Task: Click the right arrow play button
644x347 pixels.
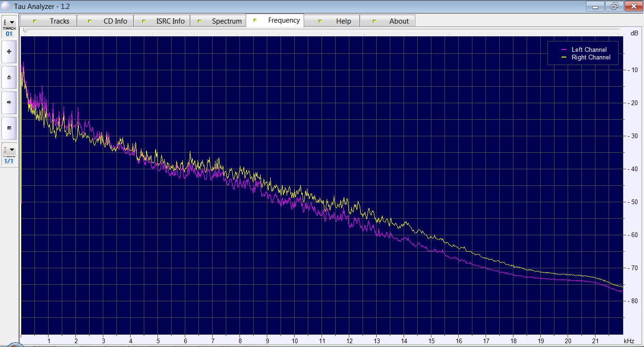Action: (x=9, y=102)
